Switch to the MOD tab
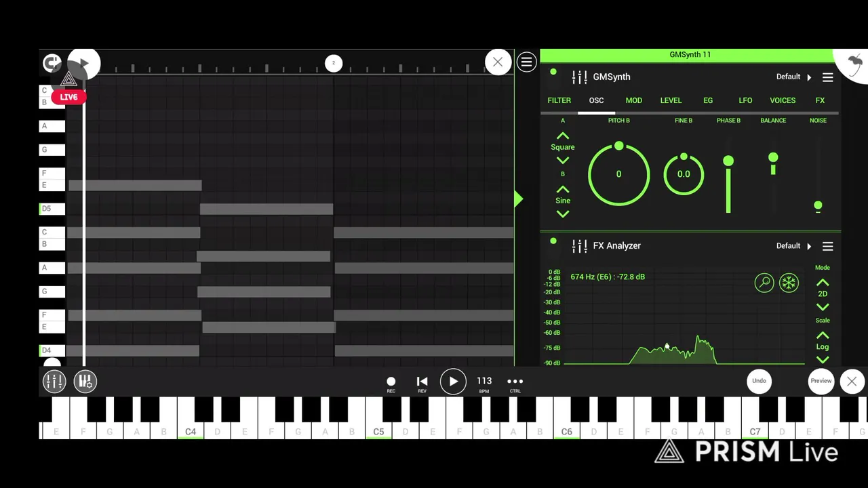This screenshot has height=488, width=868. coord(634,100)
